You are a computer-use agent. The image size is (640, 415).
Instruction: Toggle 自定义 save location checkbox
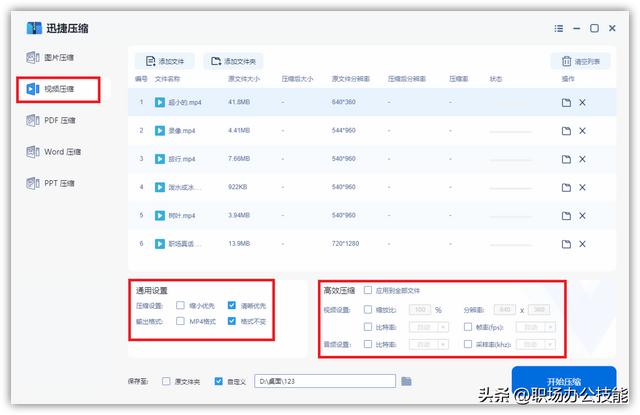[219, 381]
